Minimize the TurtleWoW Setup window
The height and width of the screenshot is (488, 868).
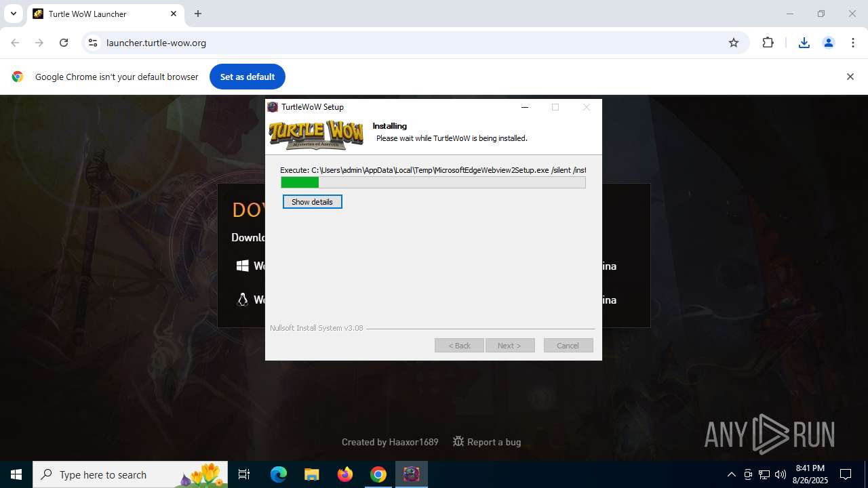click(x=525, y=107)
